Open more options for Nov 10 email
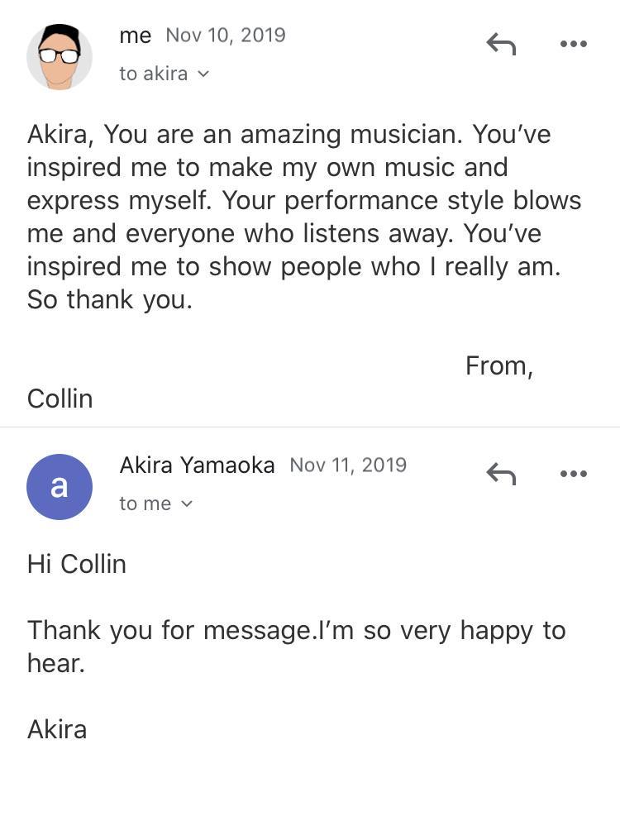The width and height of the screenshot is (620, 840). [573, 44]
